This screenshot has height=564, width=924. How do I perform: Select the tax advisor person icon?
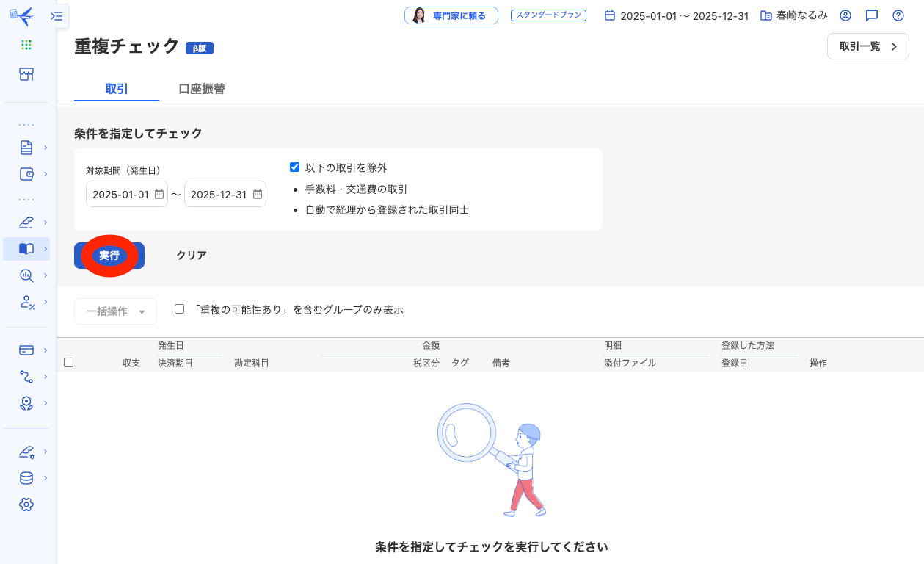[26, 303]
